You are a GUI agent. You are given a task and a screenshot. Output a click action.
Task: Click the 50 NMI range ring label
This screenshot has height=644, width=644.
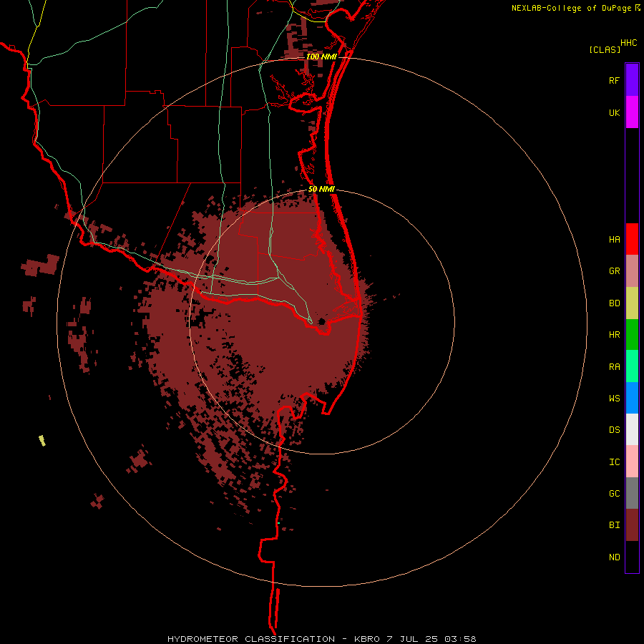321,189
